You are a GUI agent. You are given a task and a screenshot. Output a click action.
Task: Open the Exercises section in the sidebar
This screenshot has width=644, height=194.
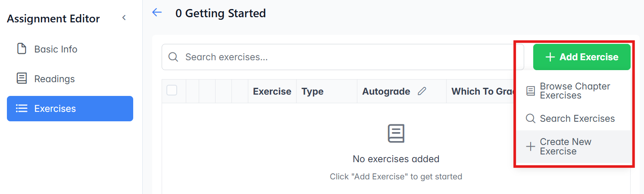(x=70, y=108)
